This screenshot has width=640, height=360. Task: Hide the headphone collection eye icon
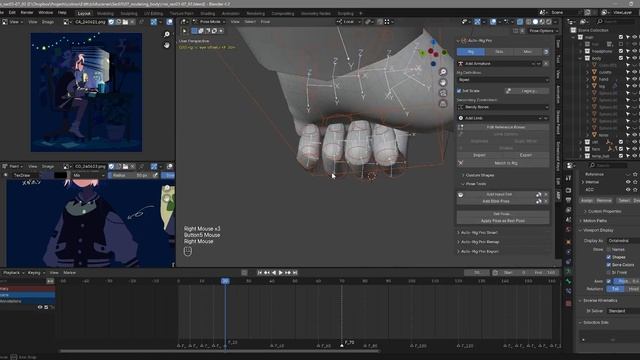pyautogui.click(x=635, y=51)
